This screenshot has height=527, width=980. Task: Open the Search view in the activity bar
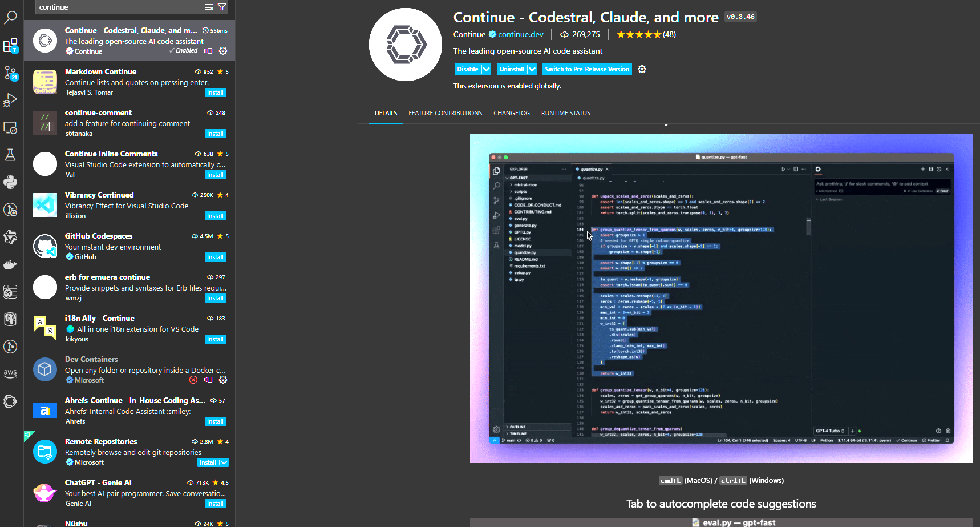tap(10, 17)
